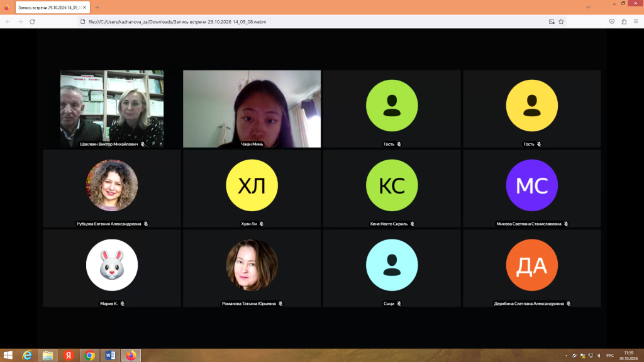Open File Explorer from the taskbar
This screenshot has height=362, width=644.
coord(48,355)
